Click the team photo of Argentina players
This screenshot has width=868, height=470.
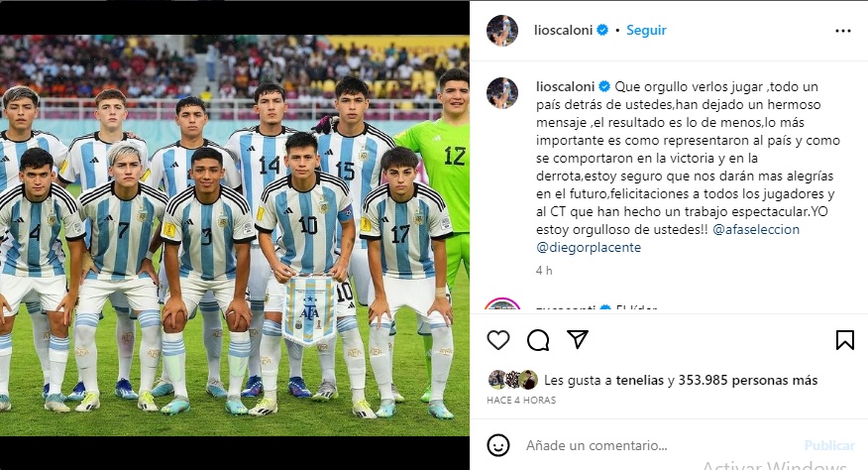(x=235, y=235)
